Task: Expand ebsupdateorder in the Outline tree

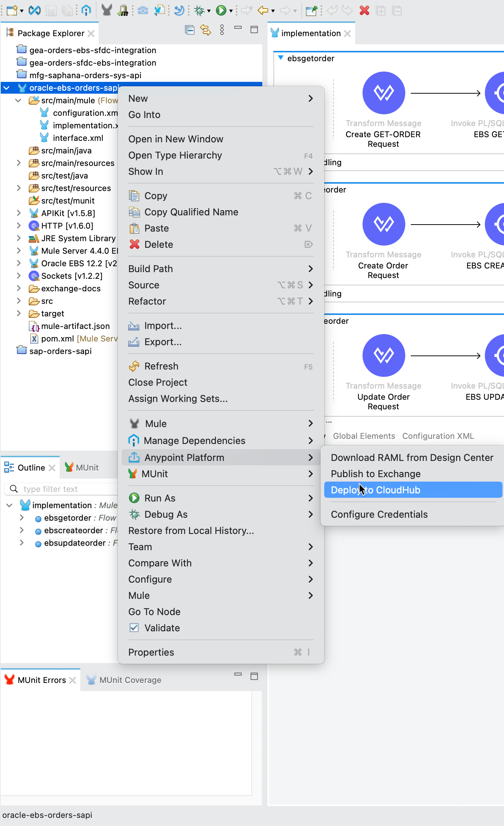Action: [21, 543]
